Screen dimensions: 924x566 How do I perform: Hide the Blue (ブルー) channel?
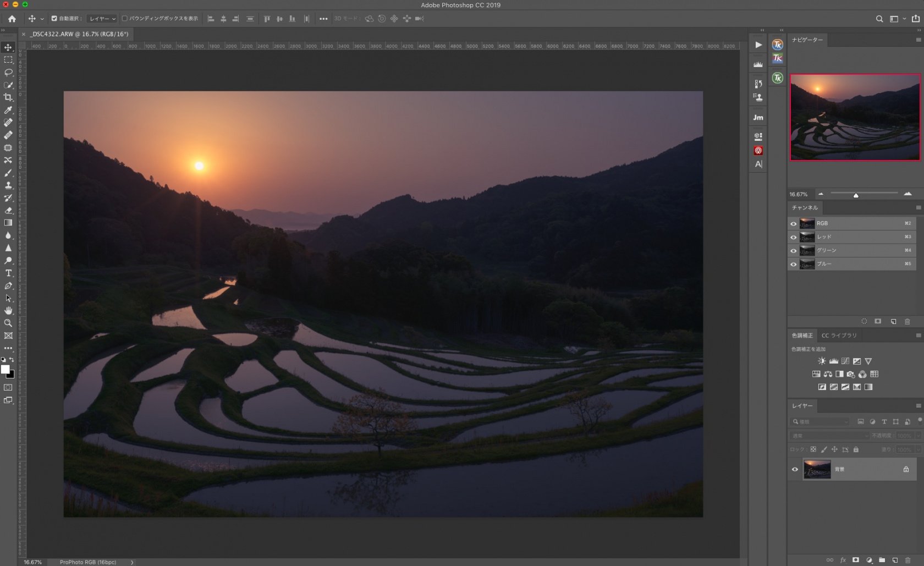tap(793, 265)
